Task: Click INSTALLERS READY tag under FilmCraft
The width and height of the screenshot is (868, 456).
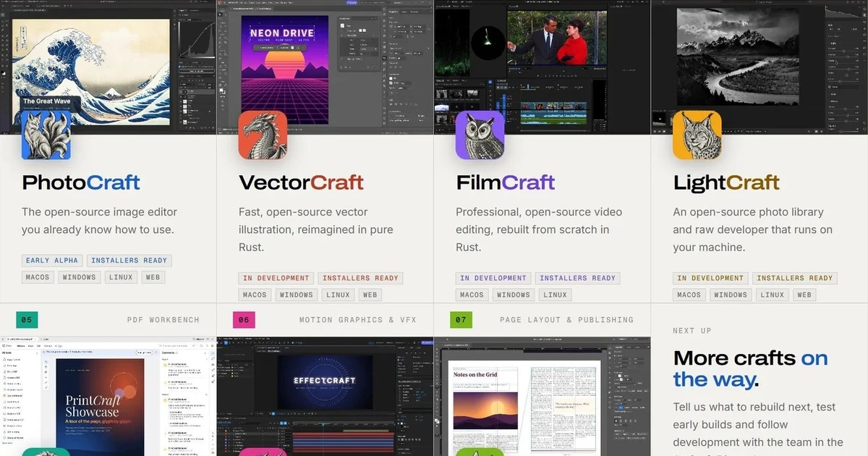Action: click(x=577, y=278)
